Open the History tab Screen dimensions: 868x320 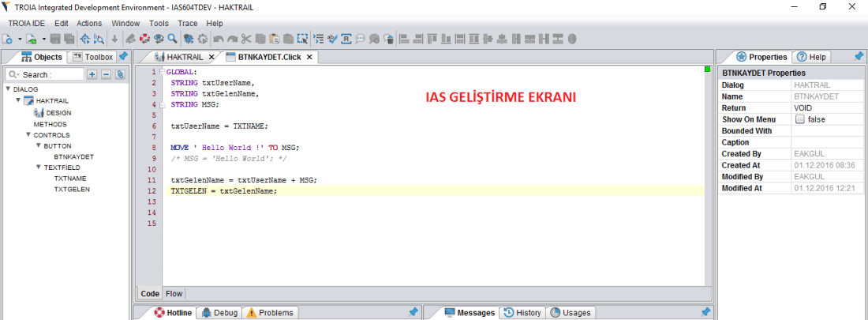[522, 313]
